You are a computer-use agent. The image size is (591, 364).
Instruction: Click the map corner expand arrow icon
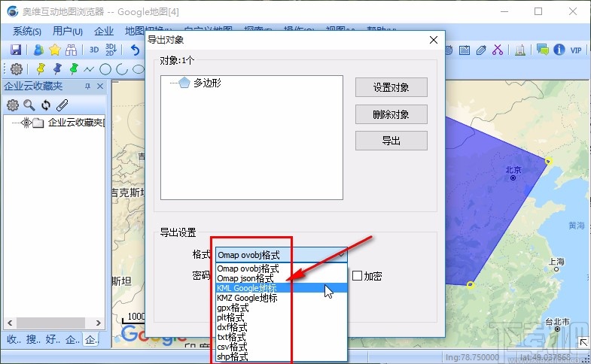click(x=583, y=342)
